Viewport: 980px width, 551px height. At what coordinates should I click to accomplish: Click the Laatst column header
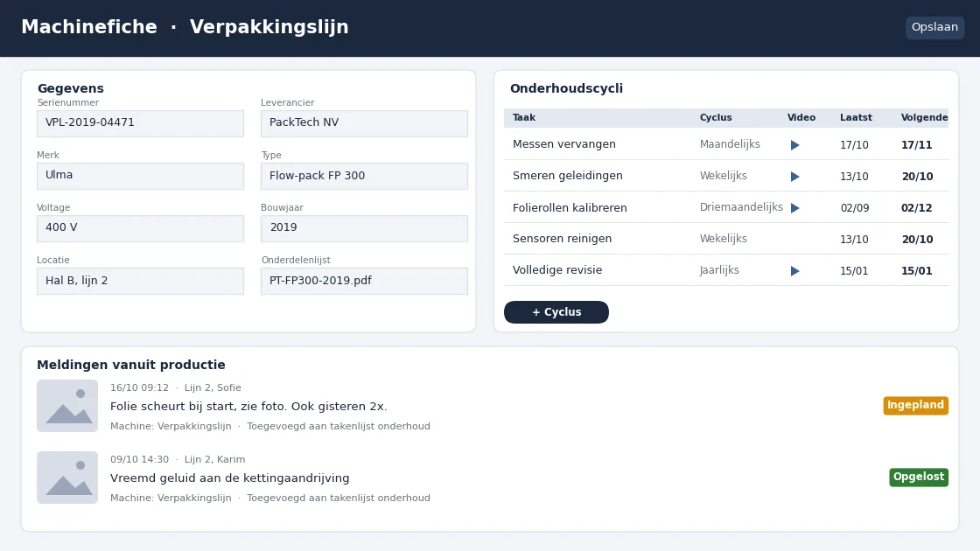[856, 117]
